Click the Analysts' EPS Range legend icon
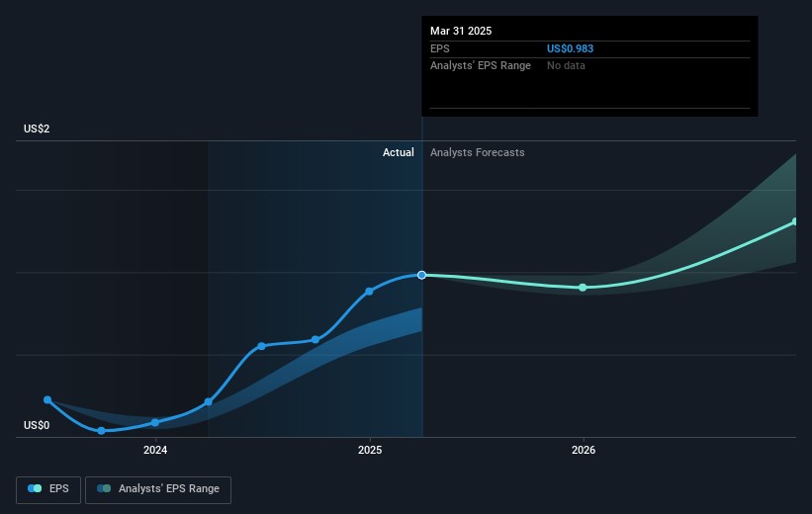 pyautogui.click(x=104, y=488)
